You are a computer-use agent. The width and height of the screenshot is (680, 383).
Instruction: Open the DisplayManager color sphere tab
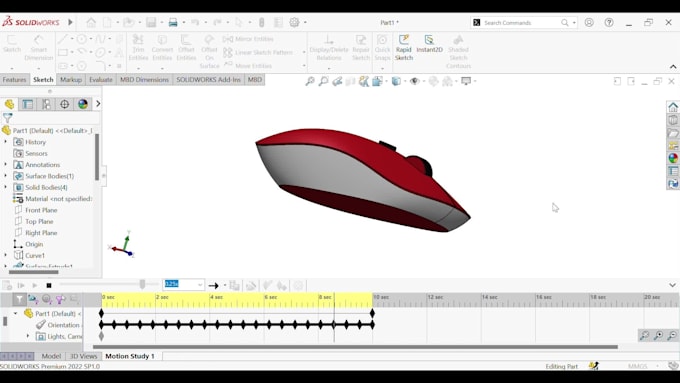(82, 104)
